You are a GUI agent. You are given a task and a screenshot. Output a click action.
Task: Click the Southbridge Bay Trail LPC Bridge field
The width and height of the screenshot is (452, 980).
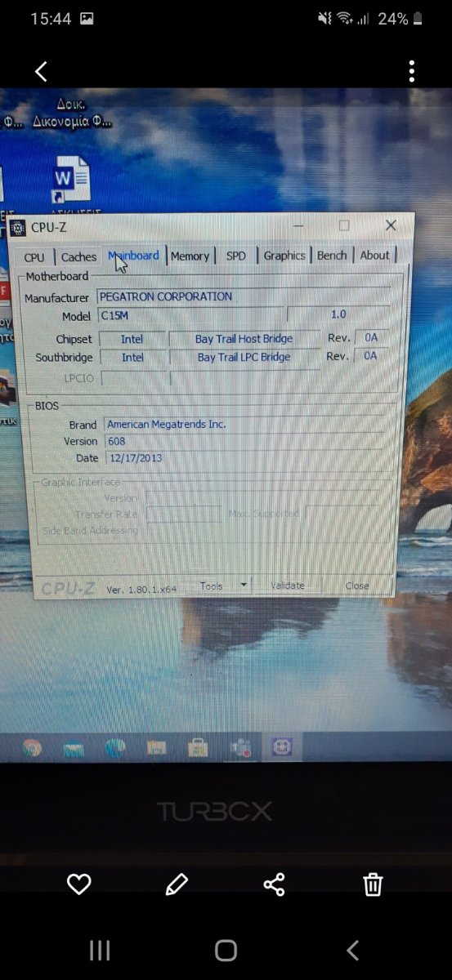point(244,357)
